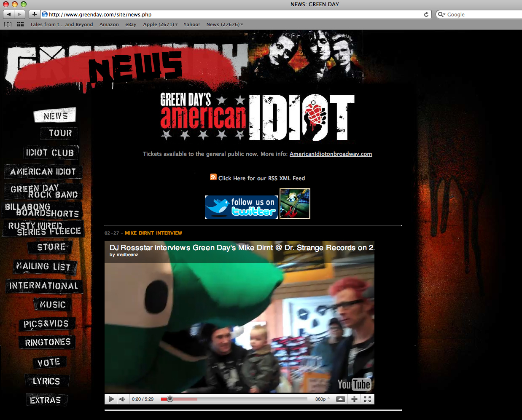The width and height of the screenshot is (522, 420).
Task: Open the follow us on Twitter banner
Action: [x=241, y=207]
